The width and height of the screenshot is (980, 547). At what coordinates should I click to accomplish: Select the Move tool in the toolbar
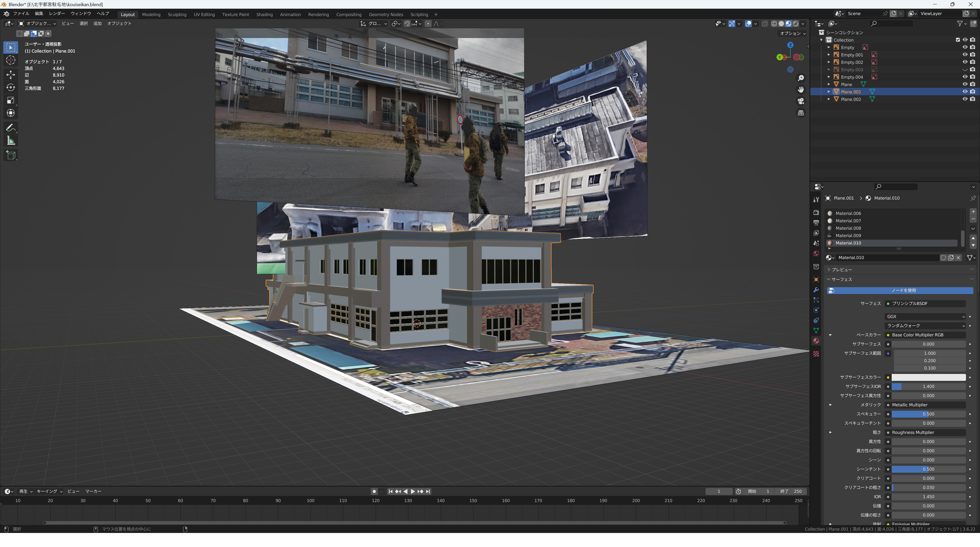tap(11, 74)
